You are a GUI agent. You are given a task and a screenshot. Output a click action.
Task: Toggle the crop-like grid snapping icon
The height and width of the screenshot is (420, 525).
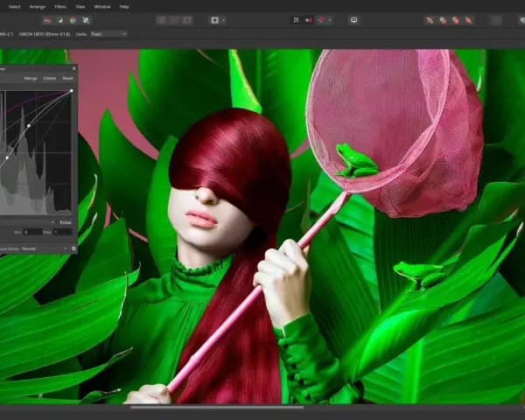[x=296, y=20]
